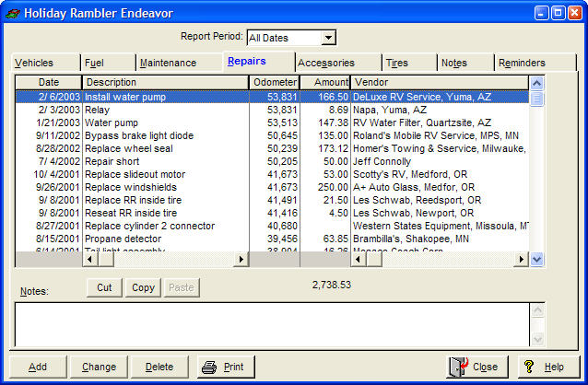The image size is (588, 385).
Task: Open the Accessories tab
Action: click(338, 63)
